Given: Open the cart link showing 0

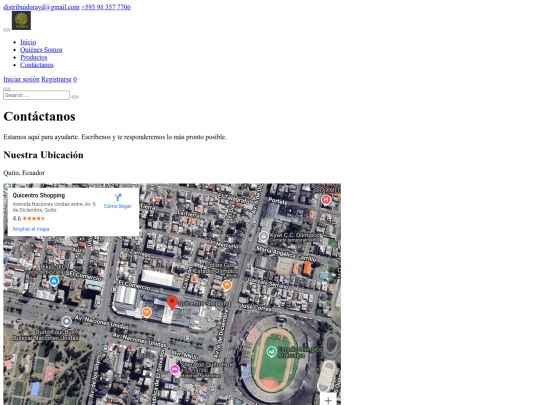Looking at the screenshot, I should [75, 79].
